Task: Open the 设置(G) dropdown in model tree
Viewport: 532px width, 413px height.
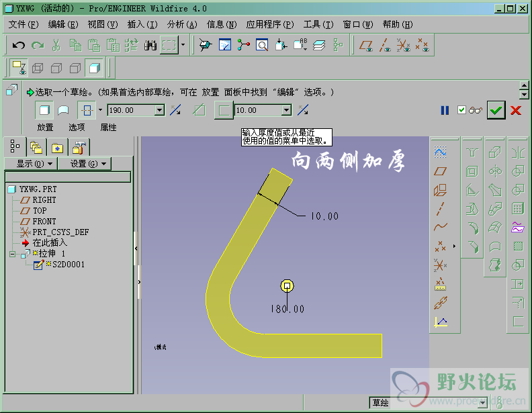Action: [x=85, y=164]
